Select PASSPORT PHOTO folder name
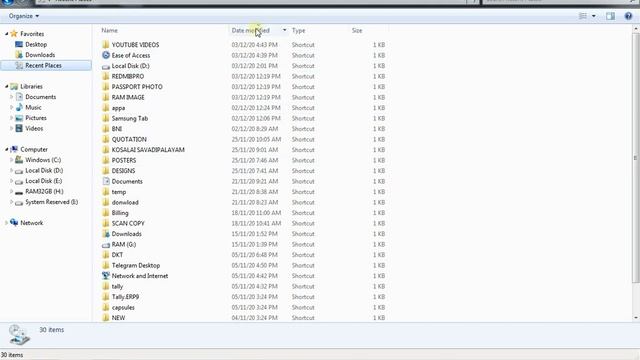The height and width of the screenshot is (360, 640). pos(137,87)
